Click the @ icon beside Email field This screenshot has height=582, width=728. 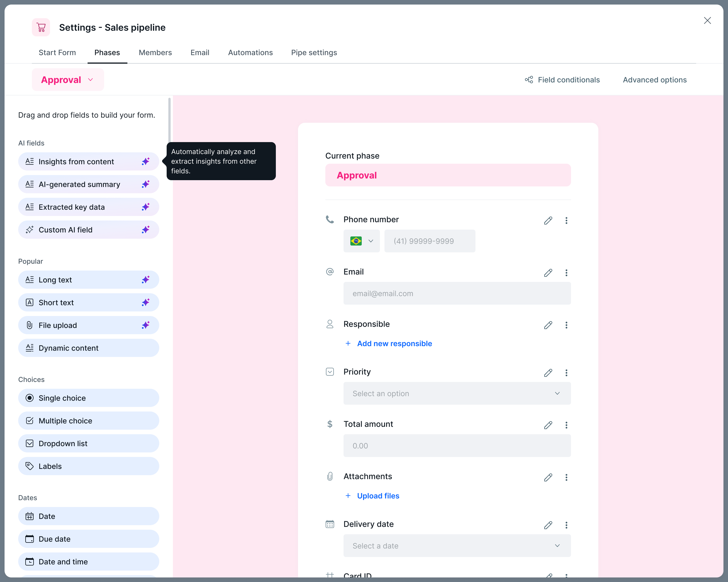click(330, 272)
